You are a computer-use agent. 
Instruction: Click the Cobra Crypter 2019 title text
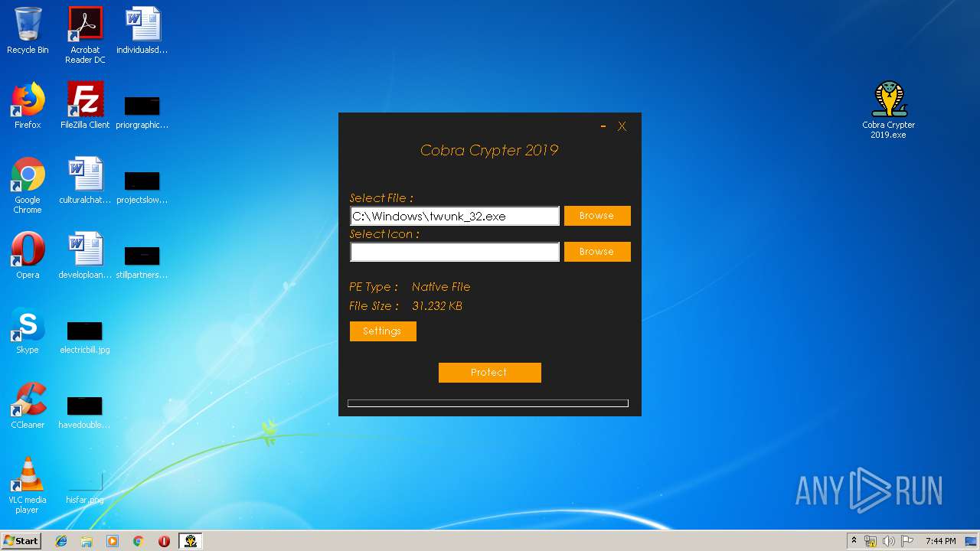click(x=489, y=150)
